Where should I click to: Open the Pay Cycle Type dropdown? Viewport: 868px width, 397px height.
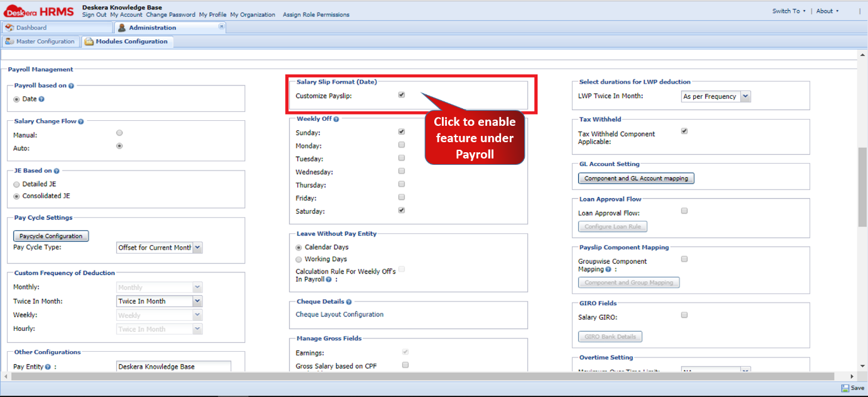pyautogui.click(x=197, y=247)
